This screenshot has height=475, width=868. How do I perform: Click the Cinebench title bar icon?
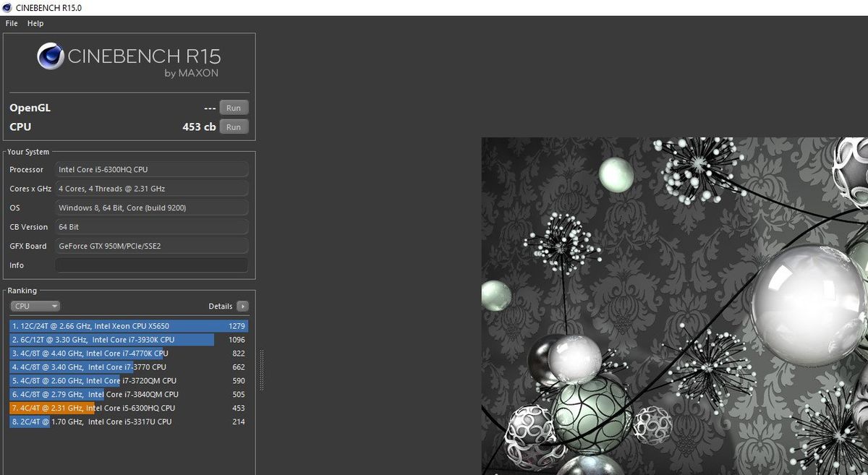pos(7,7)
